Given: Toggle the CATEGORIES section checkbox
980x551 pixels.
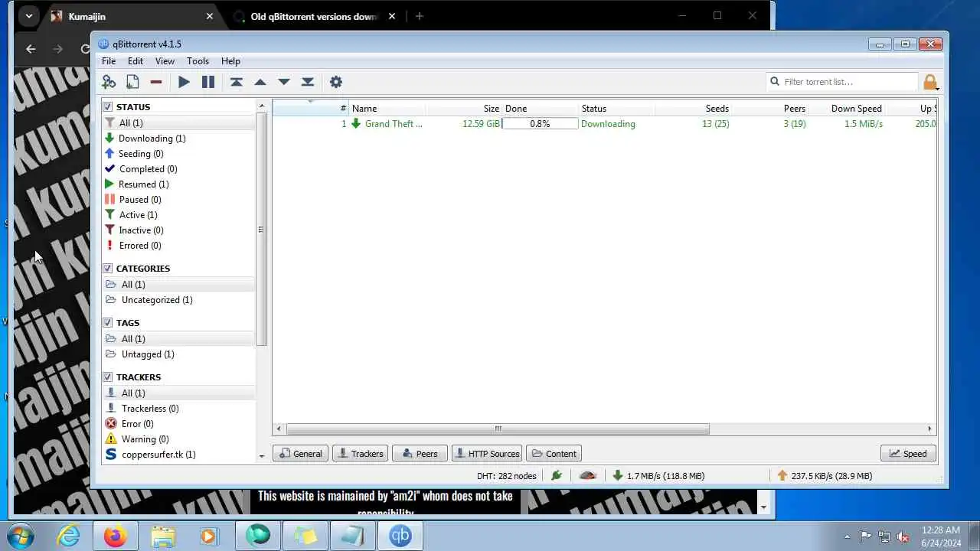Looking at the screenshot, I should click(x=108, y=269).
